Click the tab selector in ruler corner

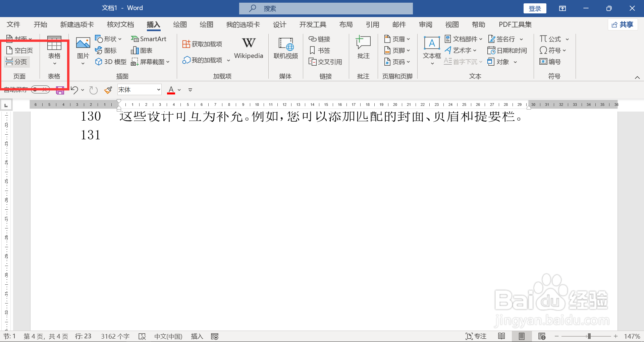point(6,105)
